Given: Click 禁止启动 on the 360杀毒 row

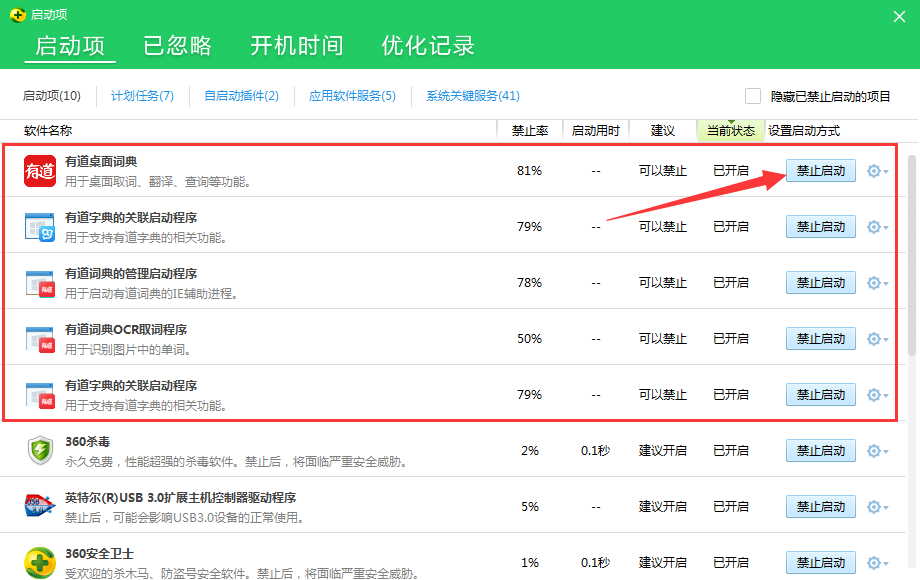Looking at the screenshot, I should [x=820, y=451].
